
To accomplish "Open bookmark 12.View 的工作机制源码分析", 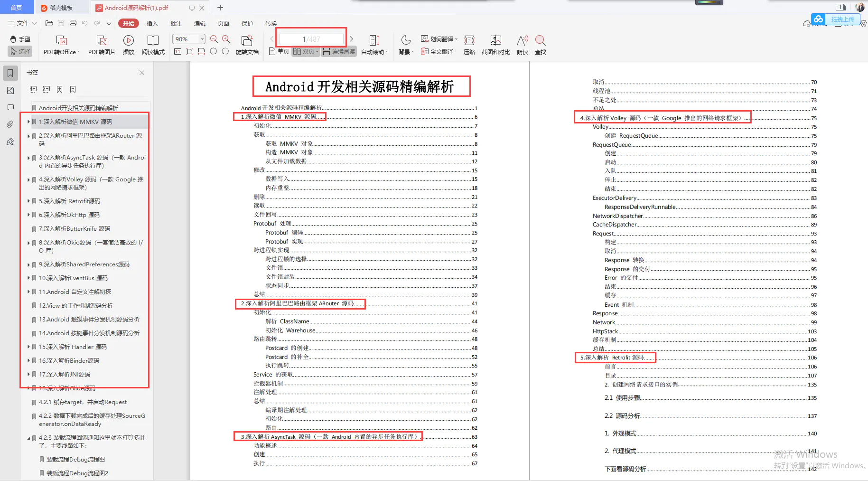I will 76,306.
